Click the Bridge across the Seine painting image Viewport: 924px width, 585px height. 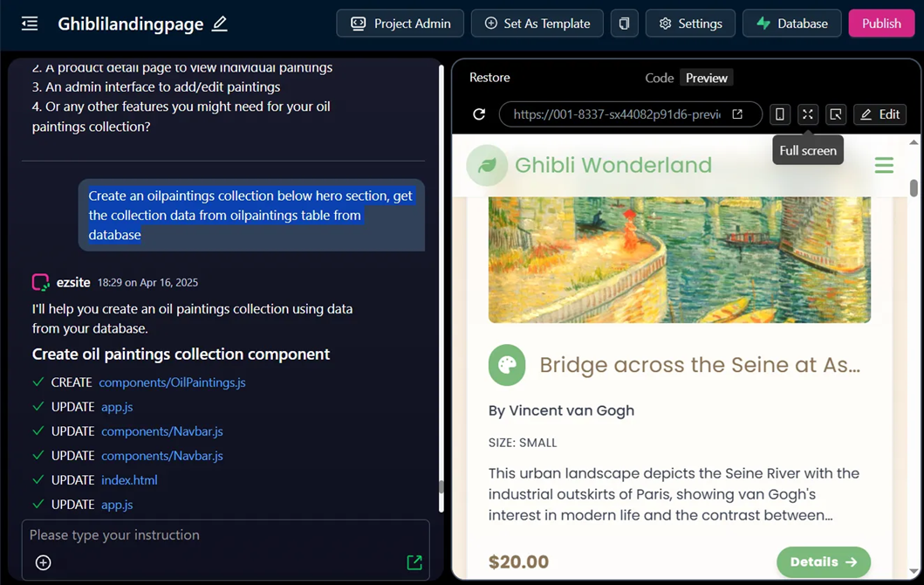coord(680,259)
